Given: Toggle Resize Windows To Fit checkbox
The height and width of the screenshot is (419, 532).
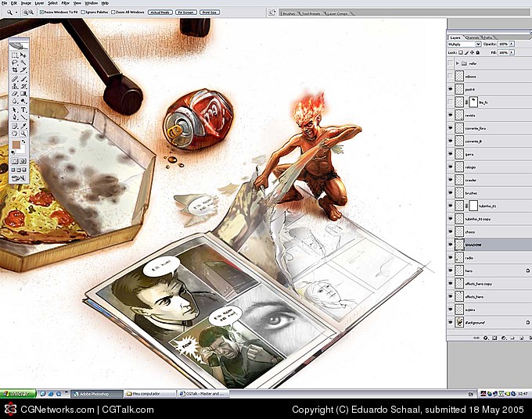Looking at the screenshot, I should point(41,13).
